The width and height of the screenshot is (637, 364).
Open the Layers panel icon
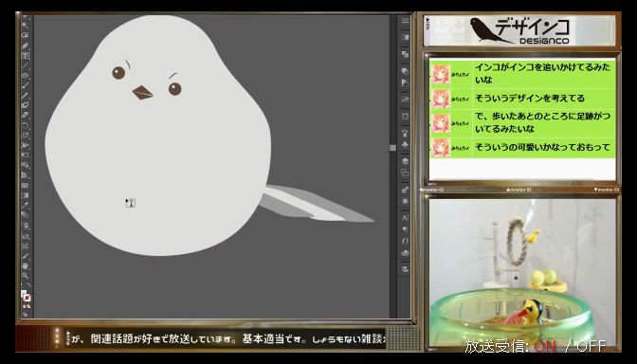[405, 161]
